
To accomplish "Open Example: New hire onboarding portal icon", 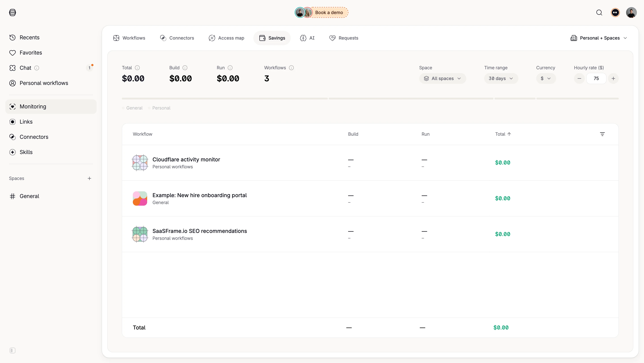I will [140, 198].
